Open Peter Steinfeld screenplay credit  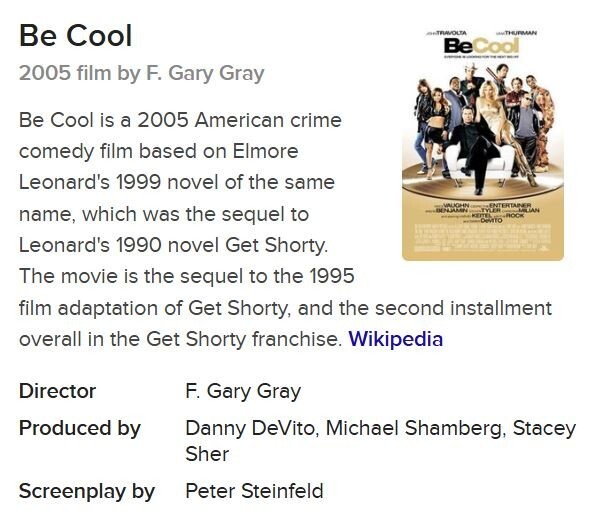(x=254, y=491)
